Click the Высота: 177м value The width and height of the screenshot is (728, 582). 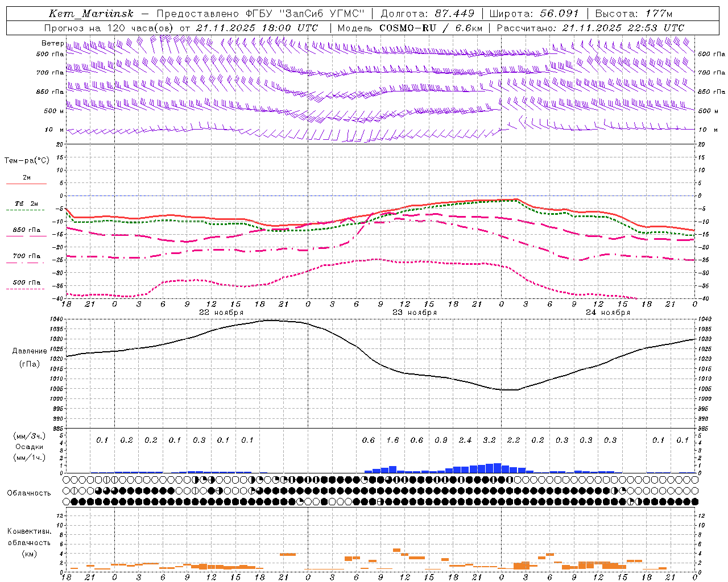point(634,14)
